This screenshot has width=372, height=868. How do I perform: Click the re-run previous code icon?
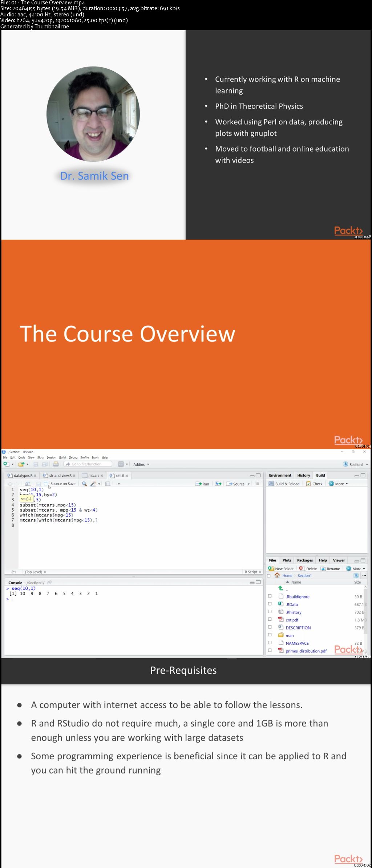(x=218, y=484)
